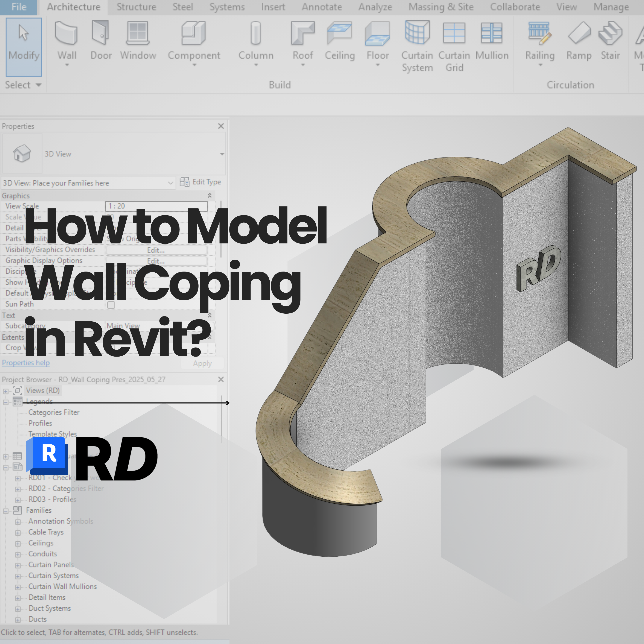Open the 3D View type selector dropdown
Image resolution: width=644 pixels, height=644 pixels.
(222, 154)
